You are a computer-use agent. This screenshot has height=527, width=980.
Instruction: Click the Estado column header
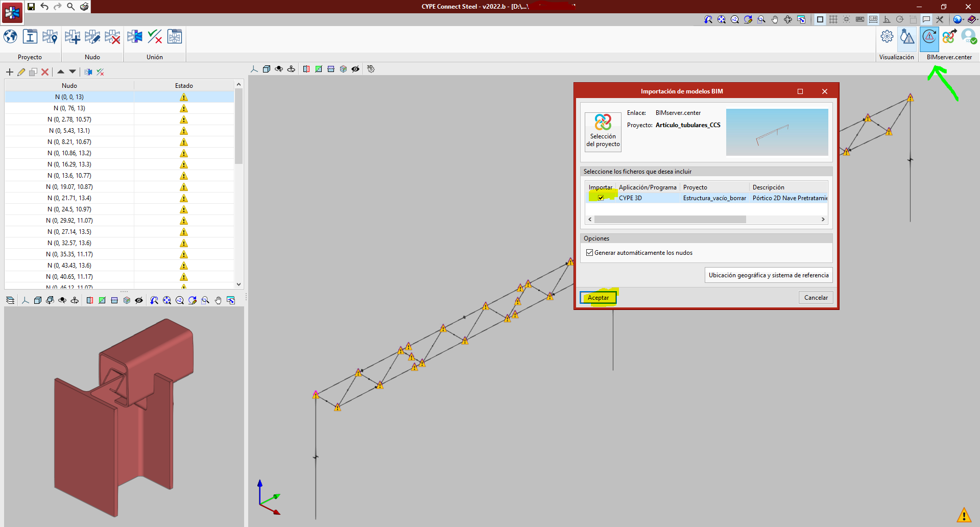pyautogui.click(x=184, y=85)
